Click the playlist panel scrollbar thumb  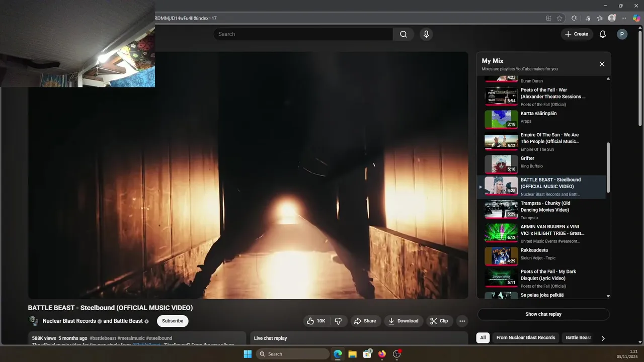608,167
